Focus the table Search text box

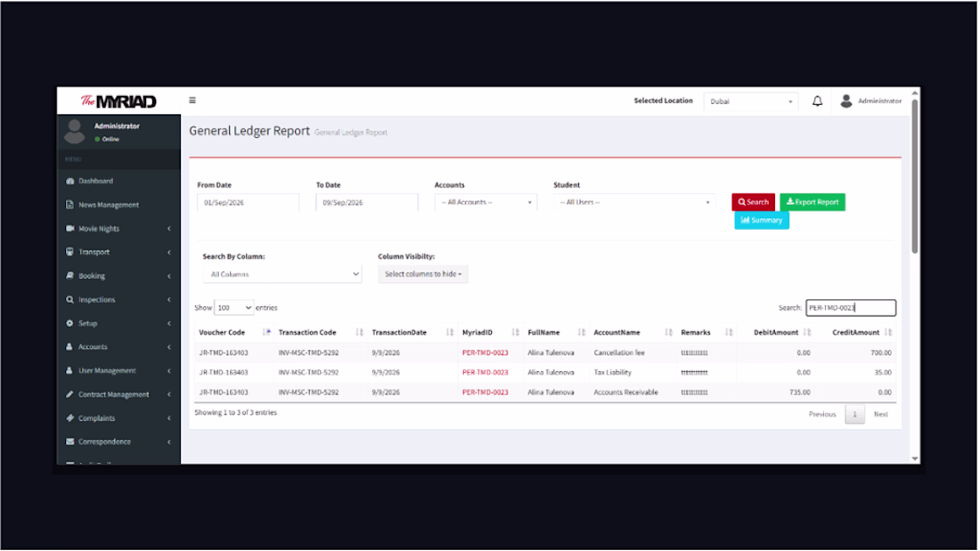click(x=851, y=307)
